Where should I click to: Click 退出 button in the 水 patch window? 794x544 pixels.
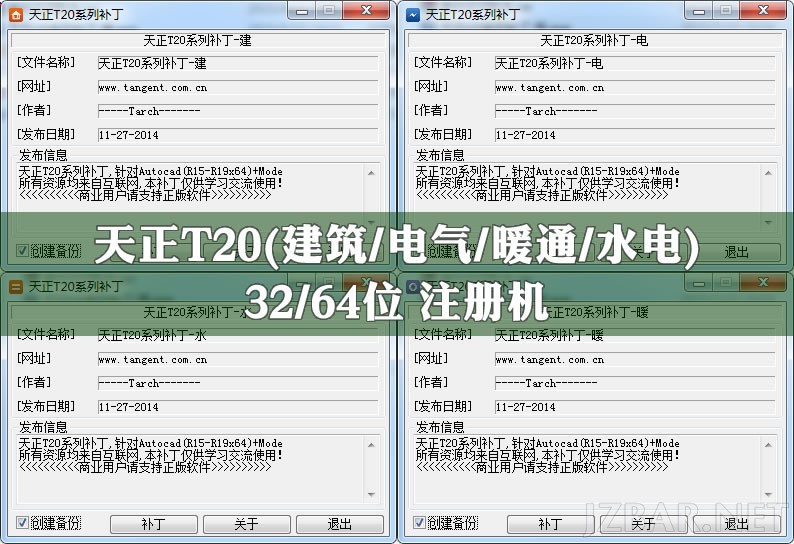[x=340, y=524]
